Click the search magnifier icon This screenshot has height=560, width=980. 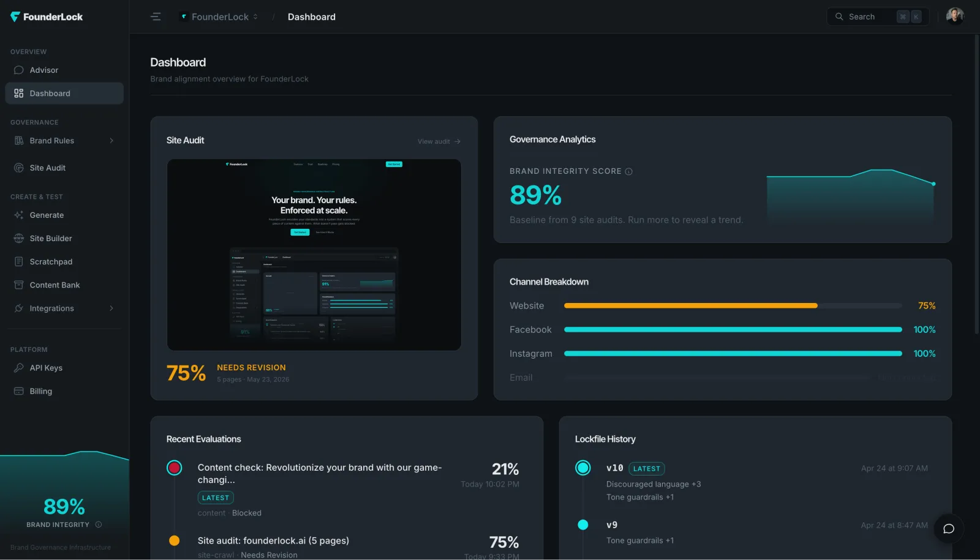coord(839,17)
